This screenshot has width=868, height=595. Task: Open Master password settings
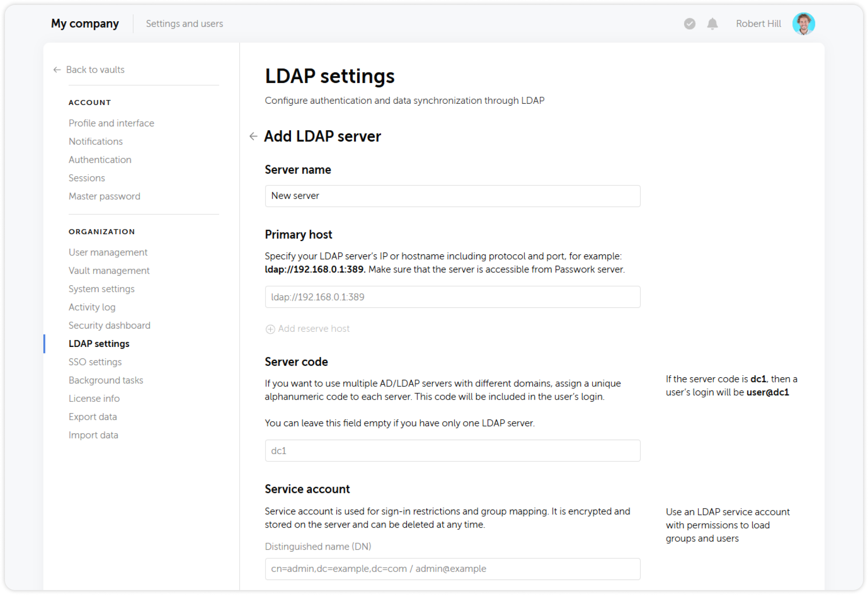(104, 196)
